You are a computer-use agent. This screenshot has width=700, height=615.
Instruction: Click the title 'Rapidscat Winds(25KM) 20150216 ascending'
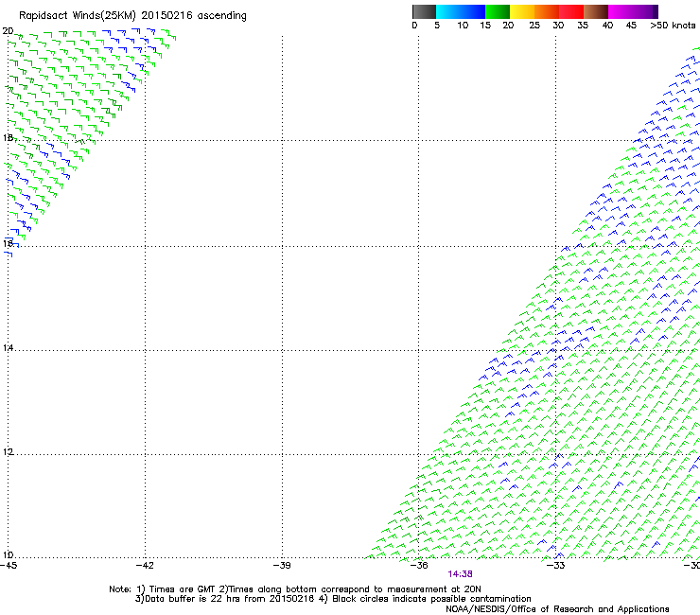(132, 16)
